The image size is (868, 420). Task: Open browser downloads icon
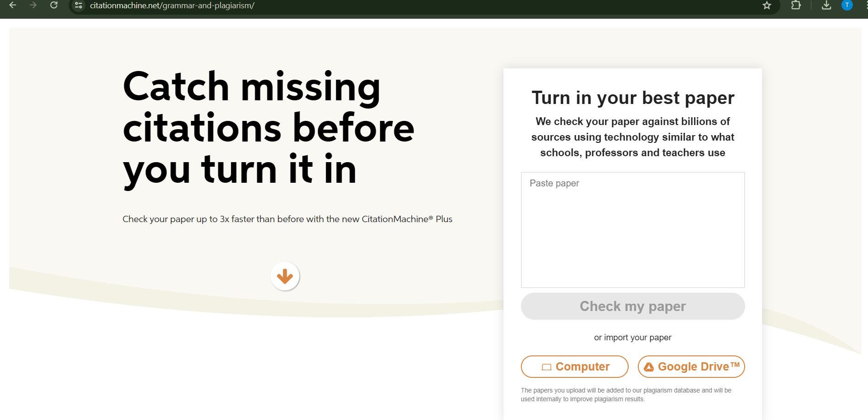826,5
